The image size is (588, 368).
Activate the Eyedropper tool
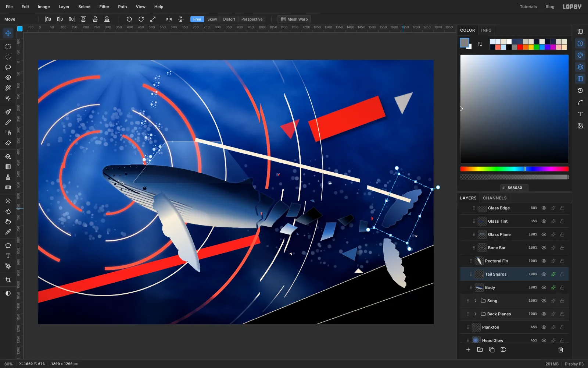tap(8, 232)
